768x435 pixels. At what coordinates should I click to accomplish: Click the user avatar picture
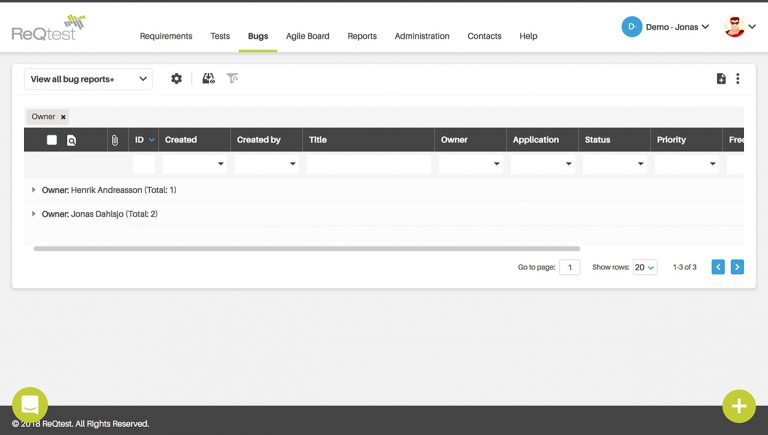tap(734, 26)
